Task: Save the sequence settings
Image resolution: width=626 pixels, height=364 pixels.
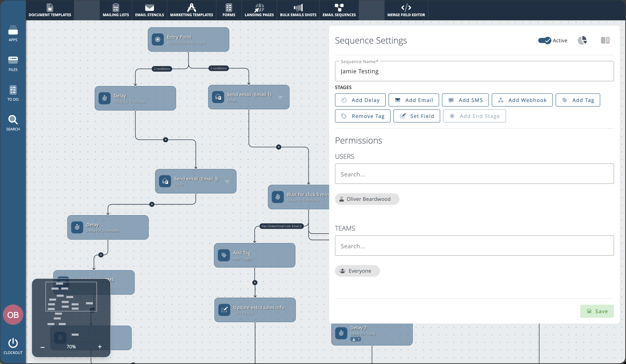Action: click(x=597, y=311)
